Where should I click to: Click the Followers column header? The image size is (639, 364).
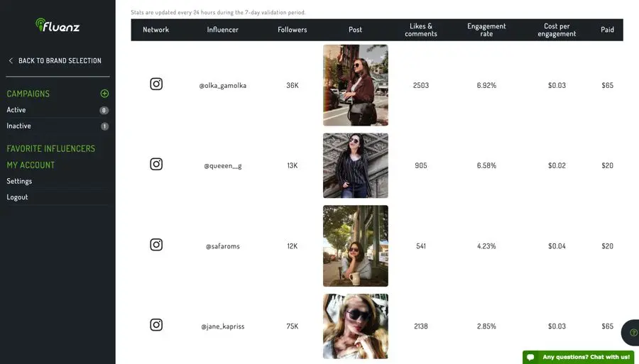292,30
